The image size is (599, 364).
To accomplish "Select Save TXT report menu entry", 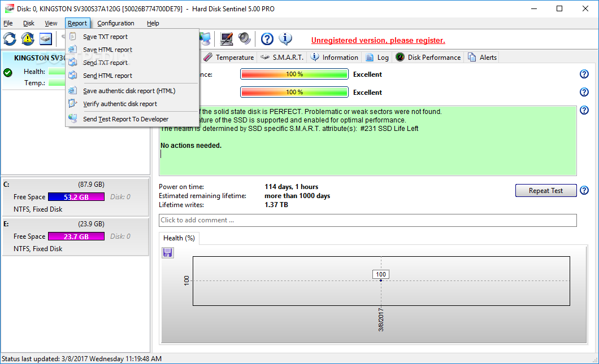I will [x=132, y=37].
